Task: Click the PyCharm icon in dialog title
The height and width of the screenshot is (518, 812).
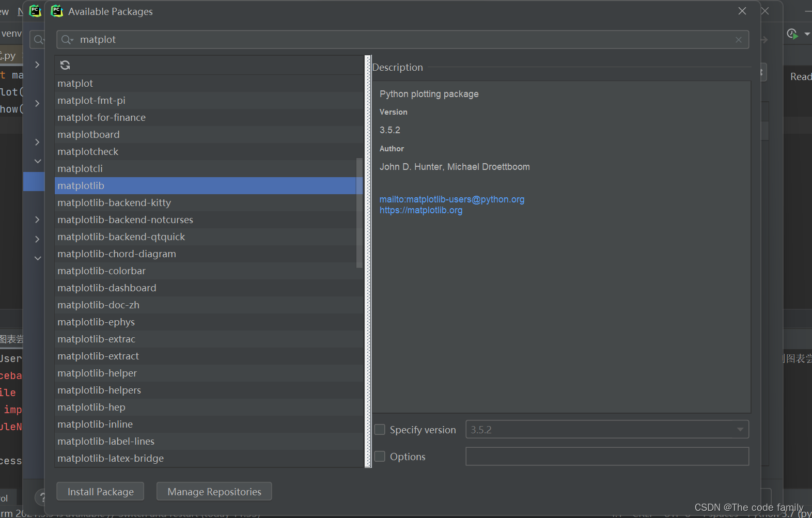Action: (57, 11)
